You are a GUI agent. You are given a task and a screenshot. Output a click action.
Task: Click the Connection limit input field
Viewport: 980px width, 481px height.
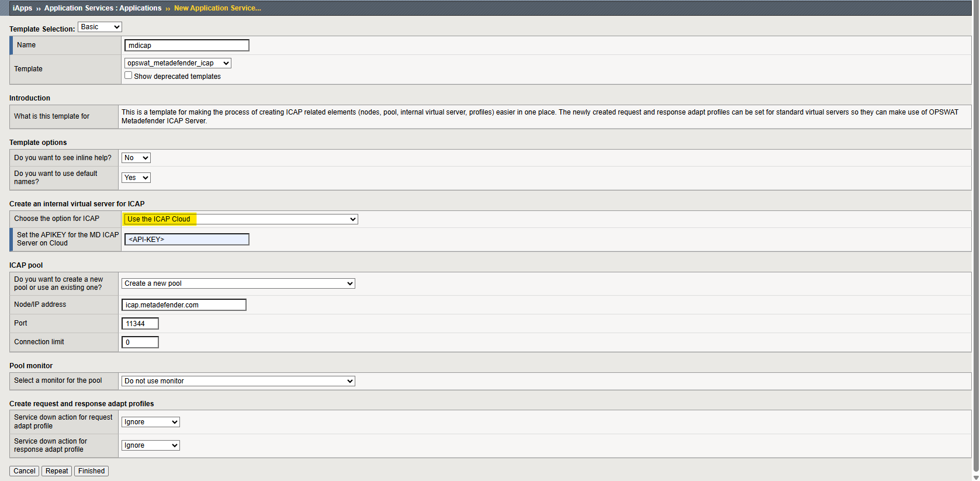pos(140,342)
